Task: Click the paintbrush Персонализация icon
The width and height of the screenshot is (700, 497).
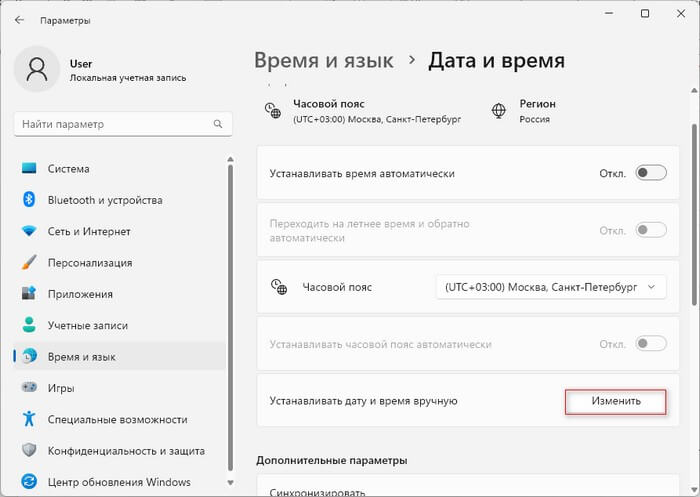Action: [x=29, y=263]
